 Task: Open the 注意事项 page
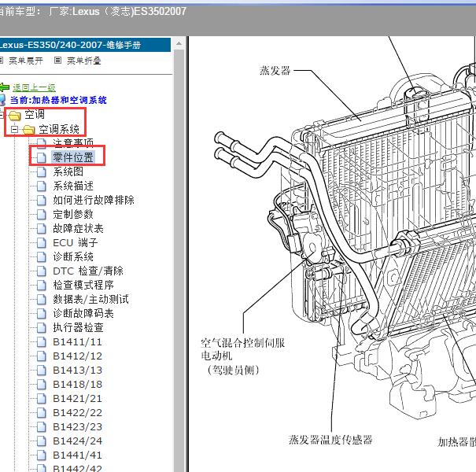tap(73, 142)
